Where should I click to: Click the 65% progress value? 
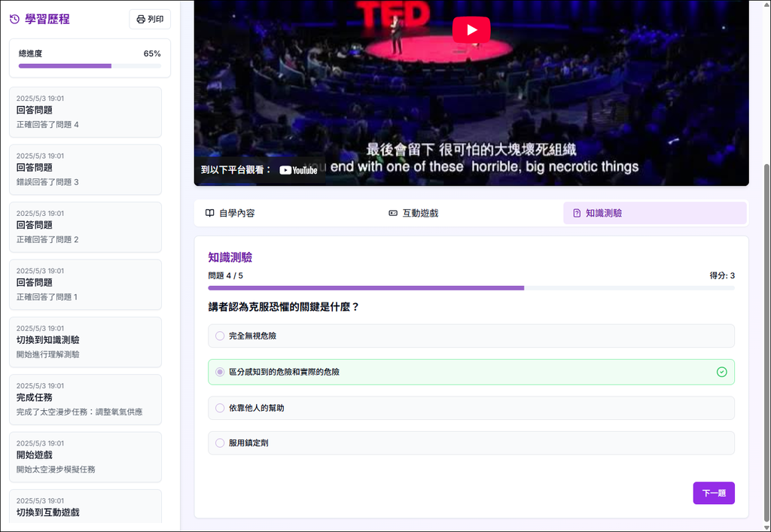tap(152, 53)
